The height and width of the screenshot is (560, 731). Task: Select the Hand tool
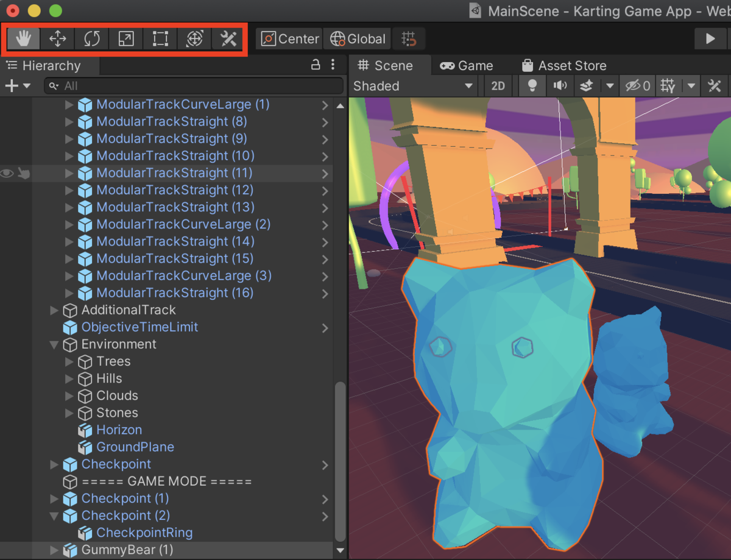point(24,39)
